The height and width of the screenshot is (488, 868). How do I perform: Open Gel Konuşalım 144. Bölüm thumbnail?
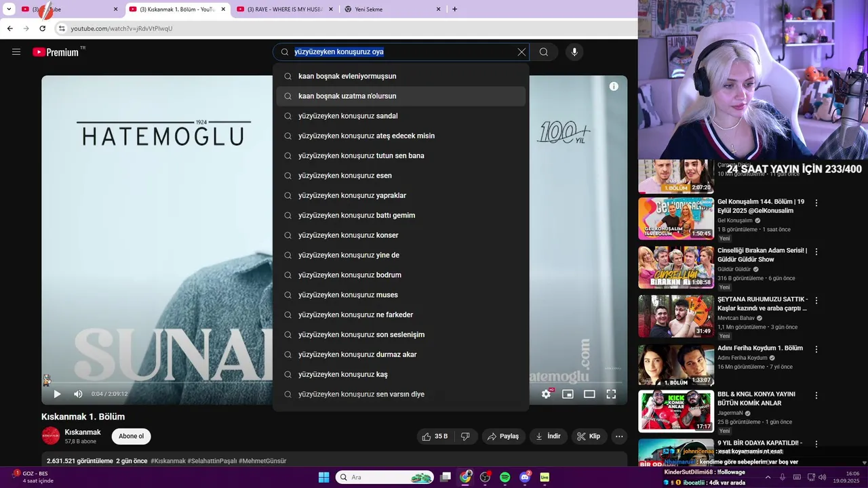click(x=676, y=218)
